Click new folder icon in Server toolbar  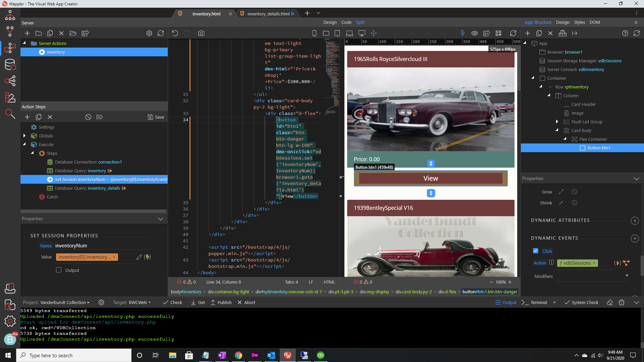tap(39, 33)
